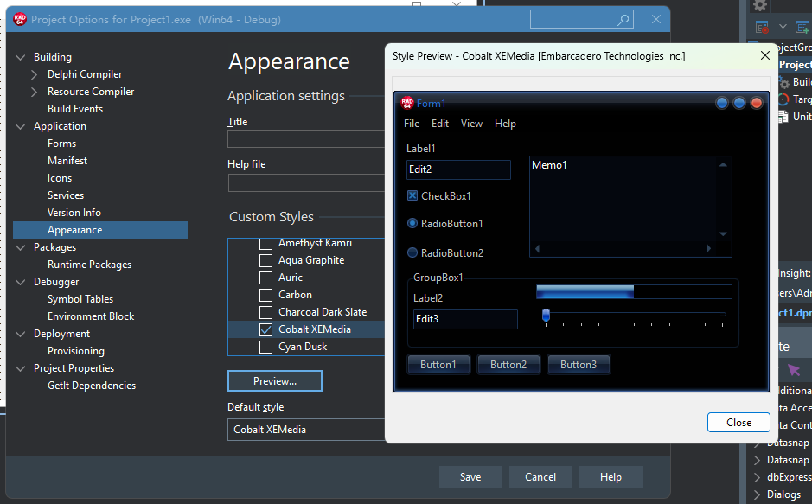
Task: Collapse the Packages tree node
Action: coord(20,247)
